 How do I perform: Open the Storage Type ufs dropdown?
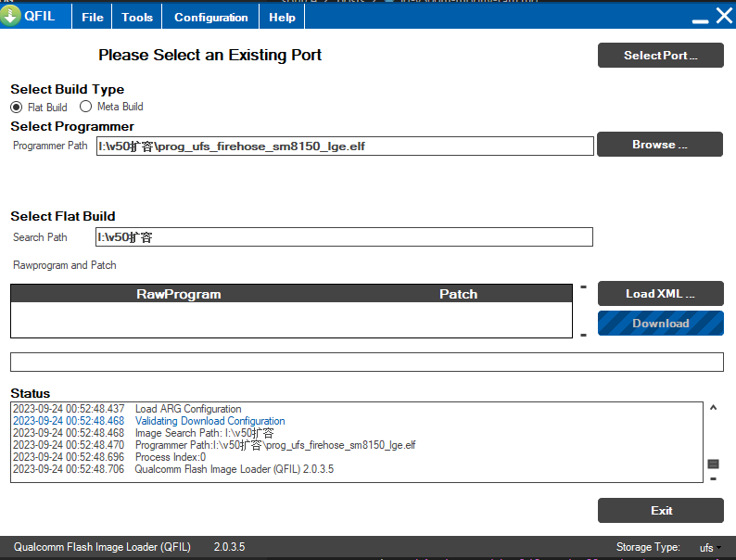[x=710, y=548]
